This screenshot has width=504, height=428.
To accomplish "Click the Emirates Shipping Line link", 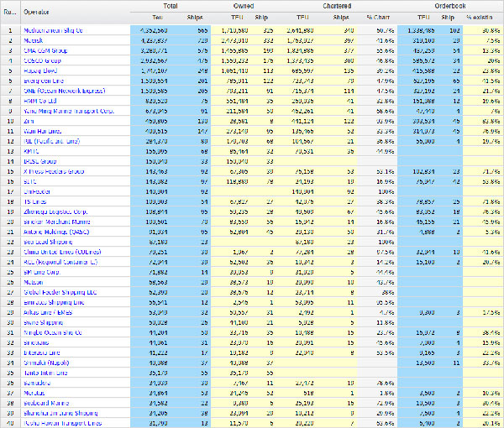I will pyautogui.click(x=54, y=302).
